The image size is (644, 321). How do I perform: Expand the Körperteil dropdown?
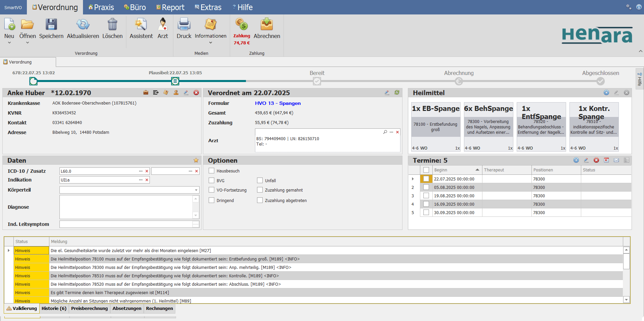pos(196,190)
